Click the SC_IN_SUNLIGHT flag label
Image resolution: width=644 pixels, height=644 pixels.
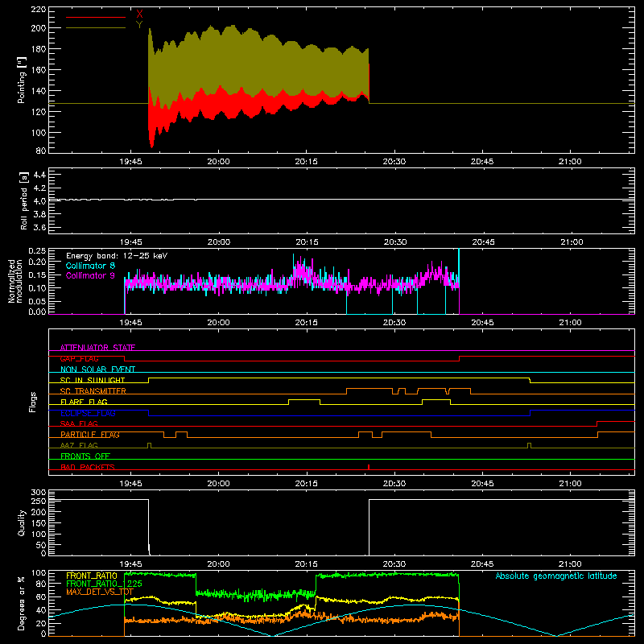(93, 380)
